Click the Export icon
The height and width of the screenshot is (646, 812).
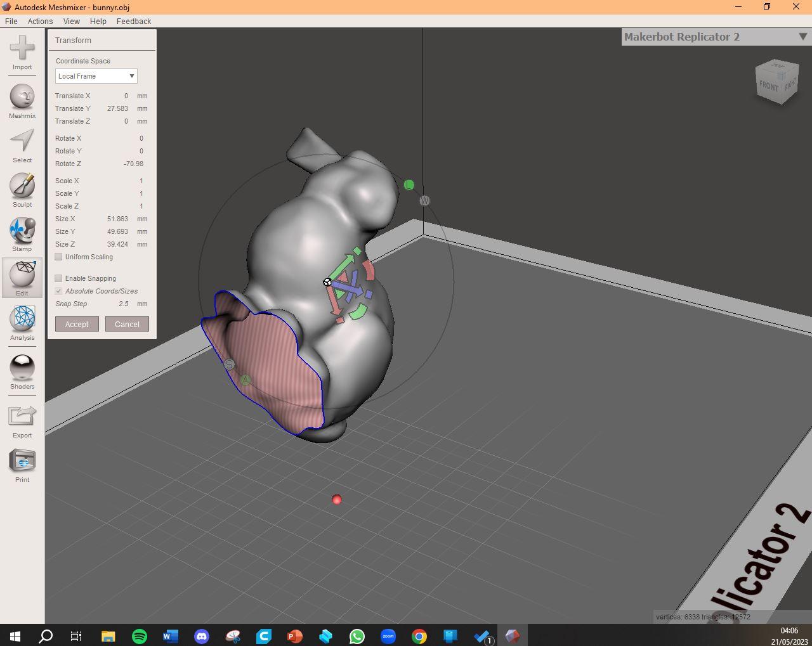coord(22,417)
